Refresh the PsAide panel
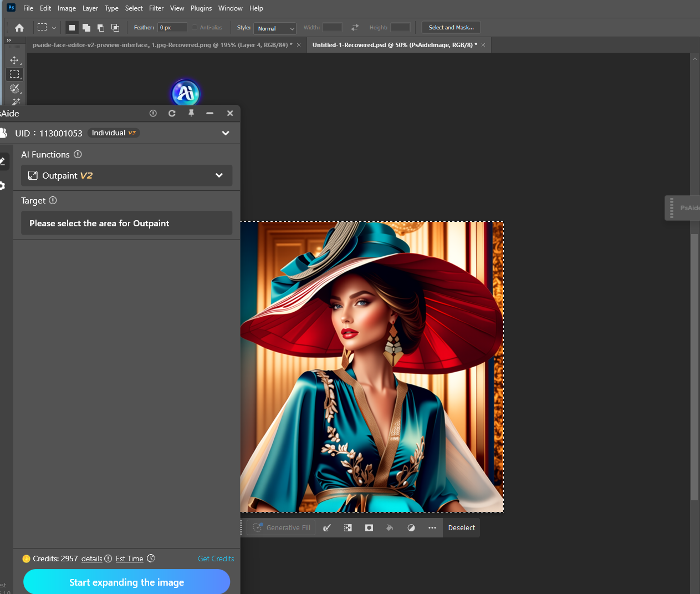 172,113
